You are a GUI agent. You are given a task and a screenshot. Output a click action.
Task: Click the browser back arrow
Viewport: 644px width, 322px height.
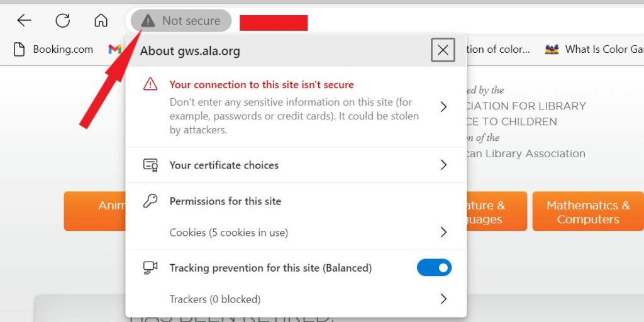(x=25, y=20)
